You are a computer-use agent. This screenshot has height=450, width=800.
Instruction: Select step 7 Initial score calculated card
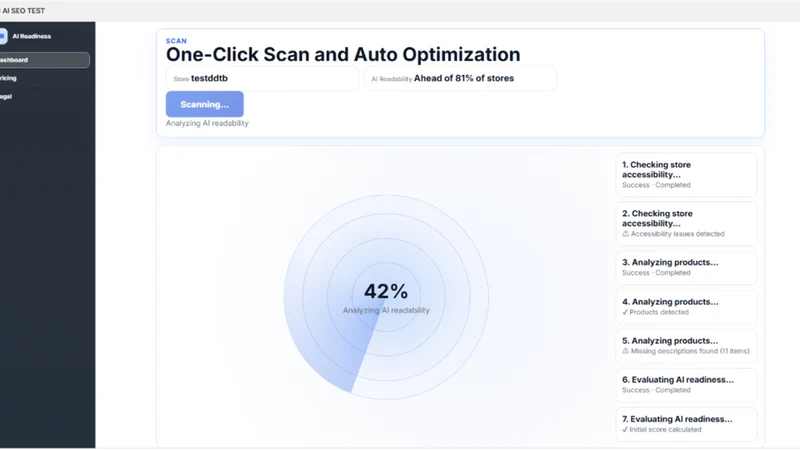click(x=686, y=424)
